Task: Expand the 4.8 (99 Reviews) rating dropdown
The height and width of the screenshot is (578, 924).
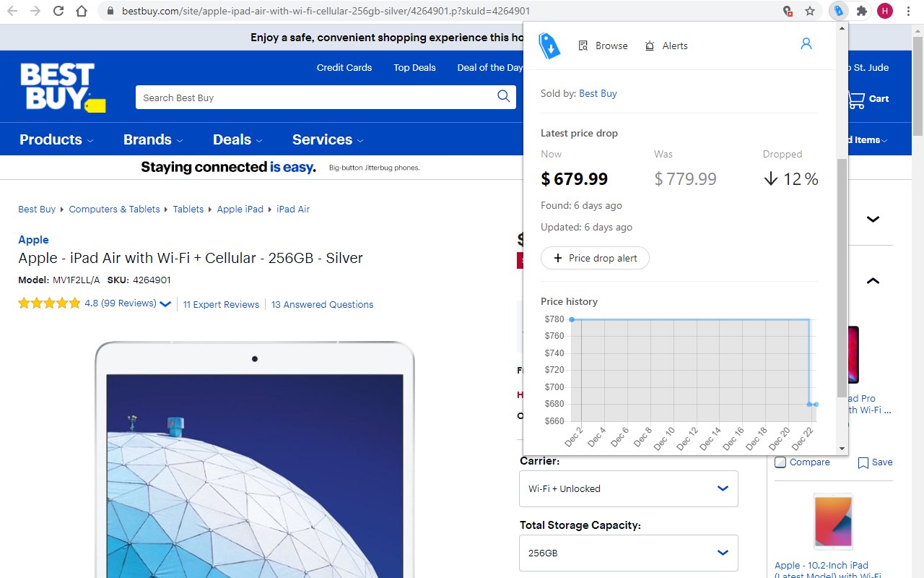Action: pos(128,303)
